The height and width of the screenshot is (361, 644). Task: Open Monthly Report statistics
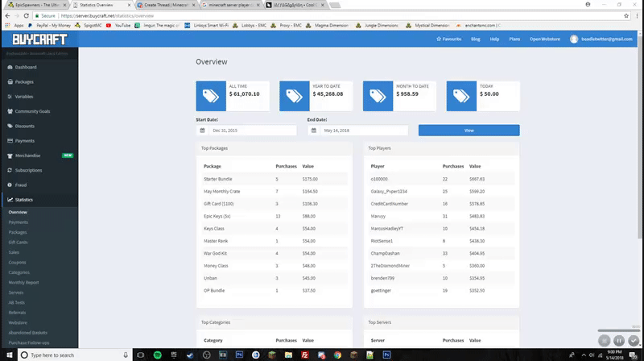[23, 283]
